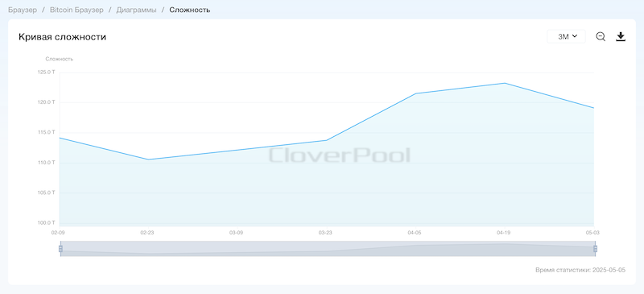Open Bitcoin Браузер breadcrumb link
The width and height of the screenshot is (644, 294).
76,10
